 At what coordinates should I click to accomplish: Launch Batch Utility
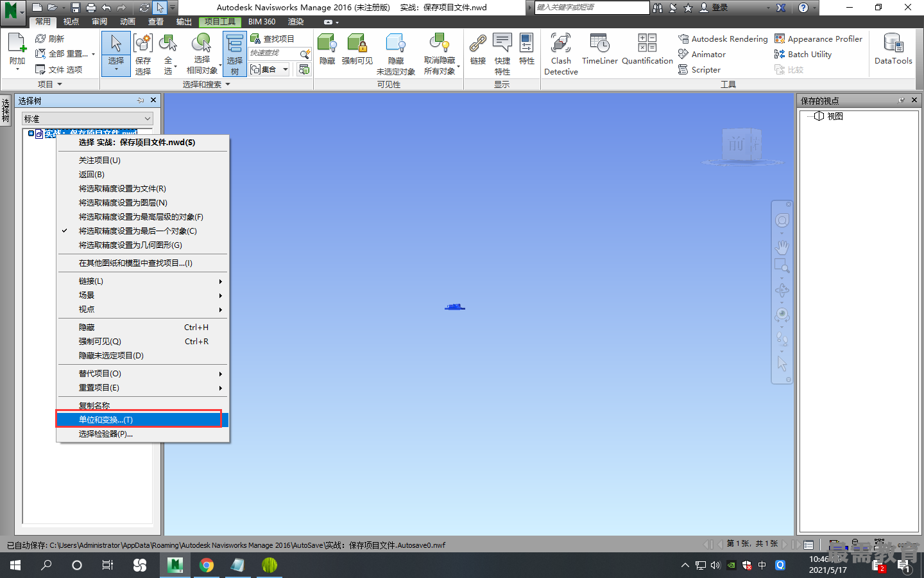click(x=803, y=54)
